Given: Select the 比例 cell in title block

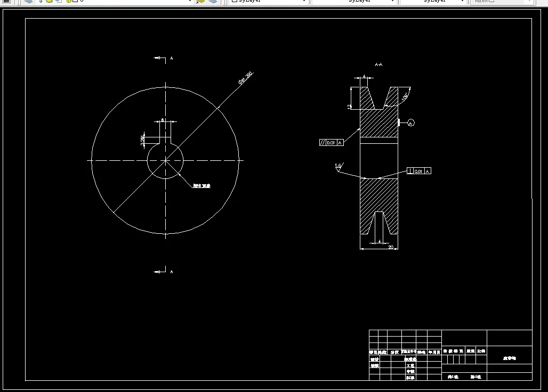Looking at the screenshot, I should pos(481,351).
